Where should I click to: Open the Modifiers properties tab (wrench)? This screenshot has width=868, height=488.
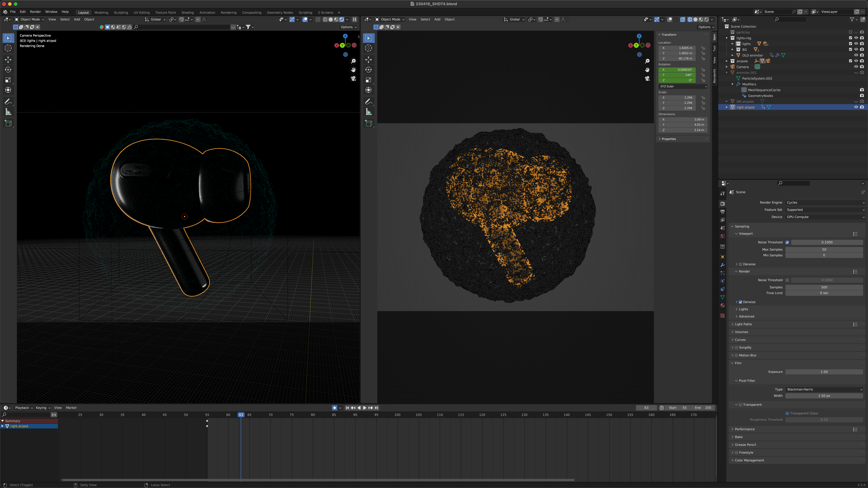click(722, 265)
